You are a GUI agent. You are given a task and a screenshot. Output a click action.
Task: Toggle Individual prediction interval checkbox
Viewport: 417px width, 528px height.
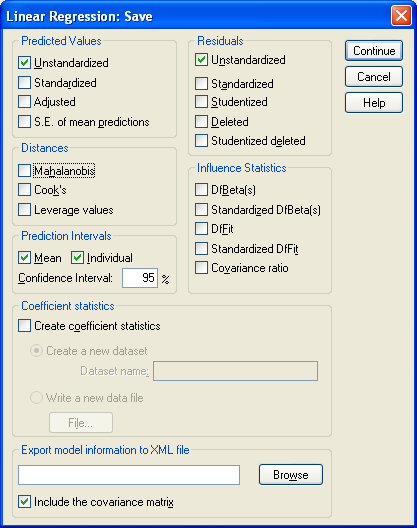tap(77, 258)
